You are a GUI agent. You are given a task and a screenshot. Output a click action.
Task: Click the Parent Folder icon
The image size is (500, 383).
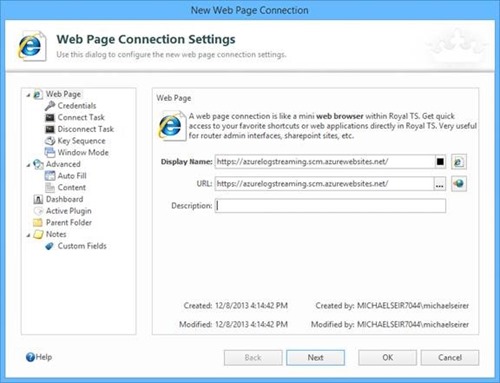(38, 223)
